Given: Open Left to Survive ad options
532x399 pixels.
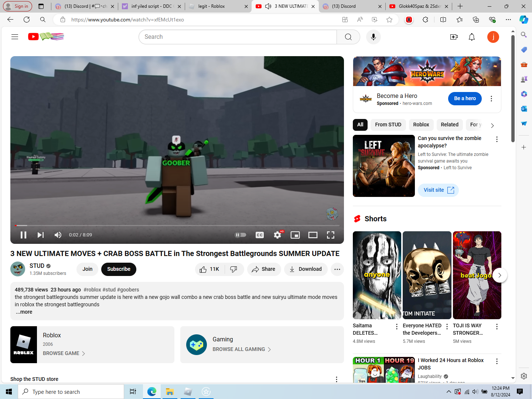Looking at the screenshot, I should [497, 139].
